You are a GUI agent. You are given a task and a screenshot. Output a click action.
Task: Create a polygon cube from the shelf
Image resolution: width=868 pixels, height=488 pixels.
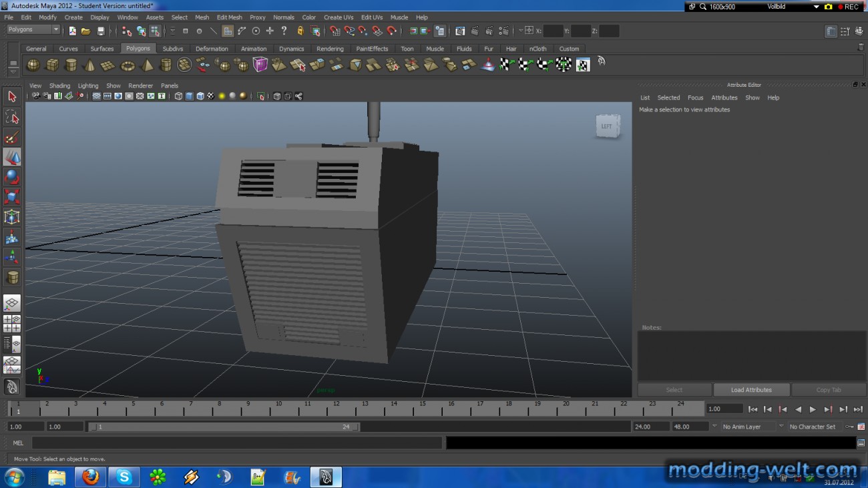(52, 65)
